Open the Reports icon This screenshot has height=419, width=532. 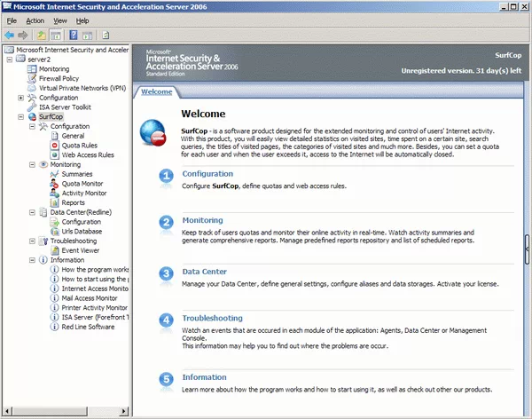tap(54, 203)
